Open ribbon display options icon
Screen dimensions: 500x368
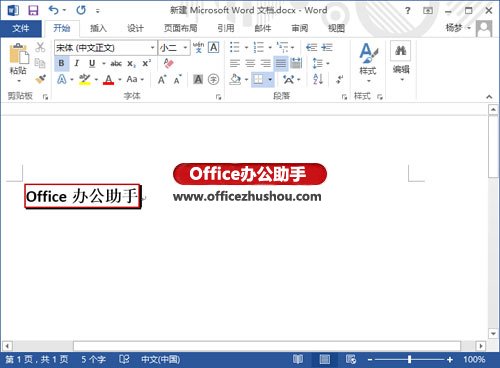[428, 11]
